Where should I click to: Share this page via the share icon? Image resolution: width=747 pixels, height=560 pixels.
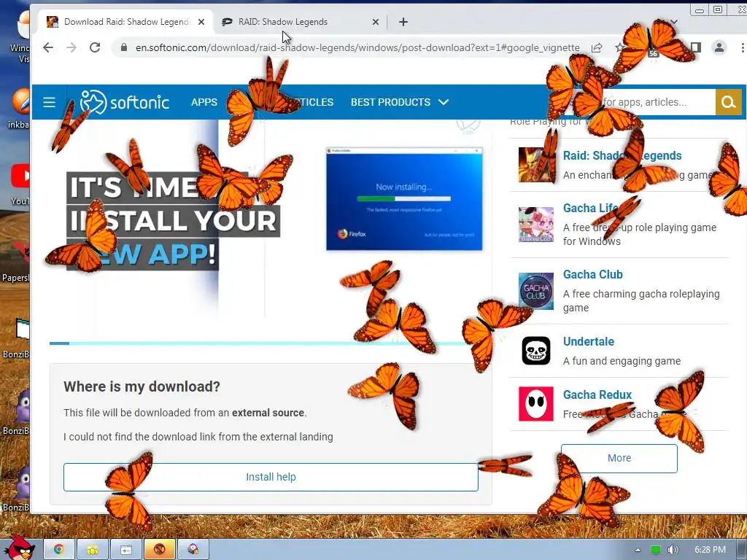pyautogui.click(x=597, y=47)
